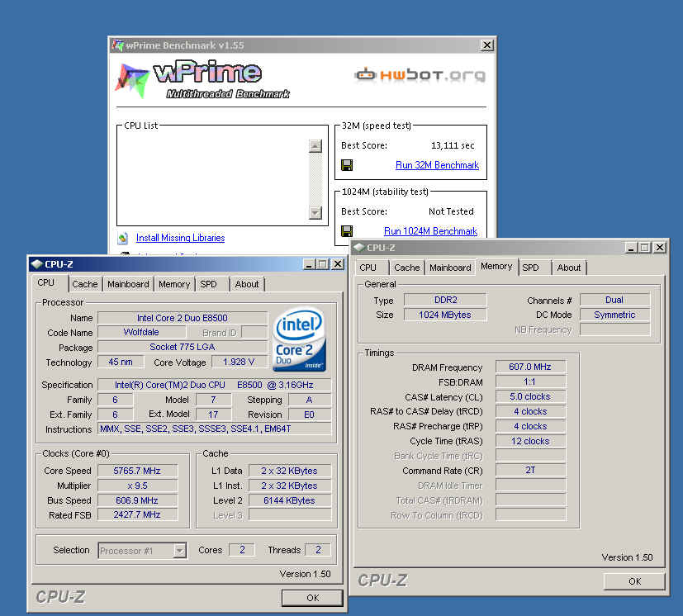The width and height of the screenshot is (683, 616).
Task: Click Run 32M Benchmark link
Action: [x=437, y=165]
